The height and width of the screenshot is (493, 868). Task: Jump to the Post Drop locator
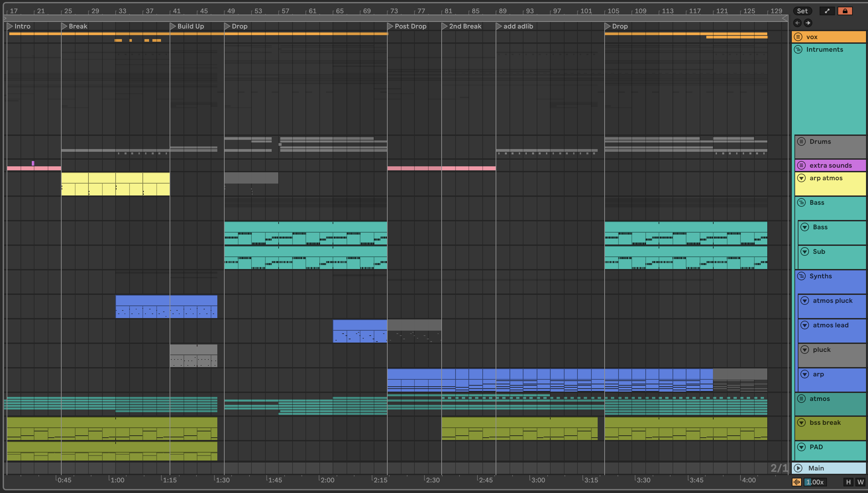pos(390,26)
